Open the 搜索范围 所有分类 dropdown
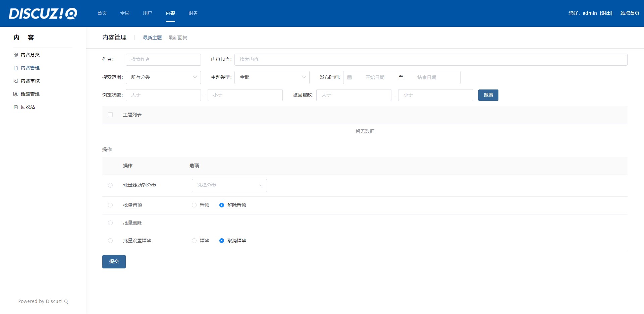The height and width of the screenshot is (314, 644). (163, 77)
